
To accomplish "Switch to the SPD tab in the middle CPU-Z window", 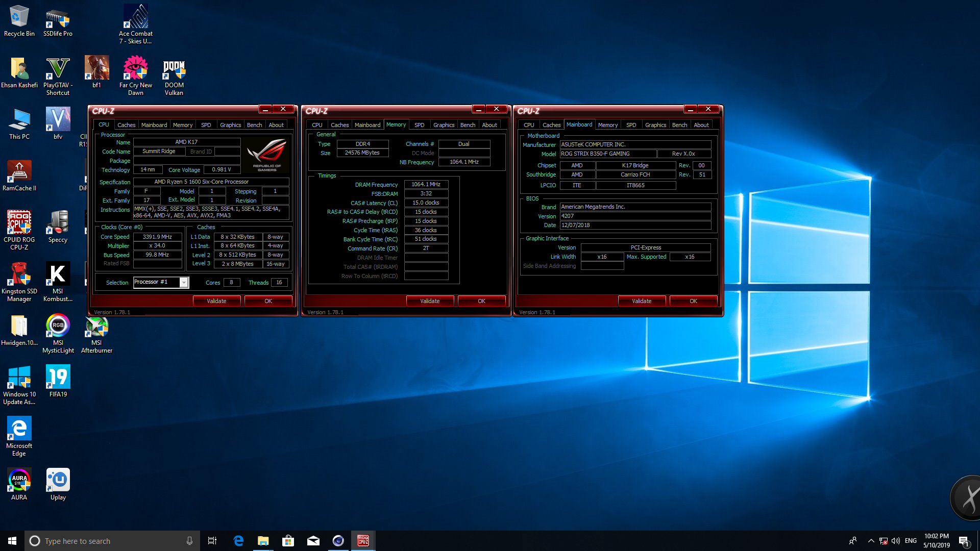I will pos(419,124).
